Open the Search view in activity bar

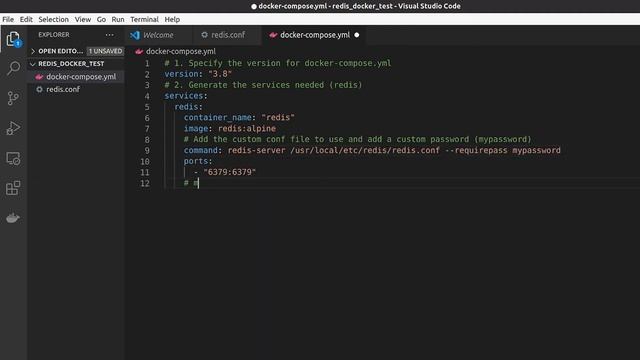(x=13, y=68)
